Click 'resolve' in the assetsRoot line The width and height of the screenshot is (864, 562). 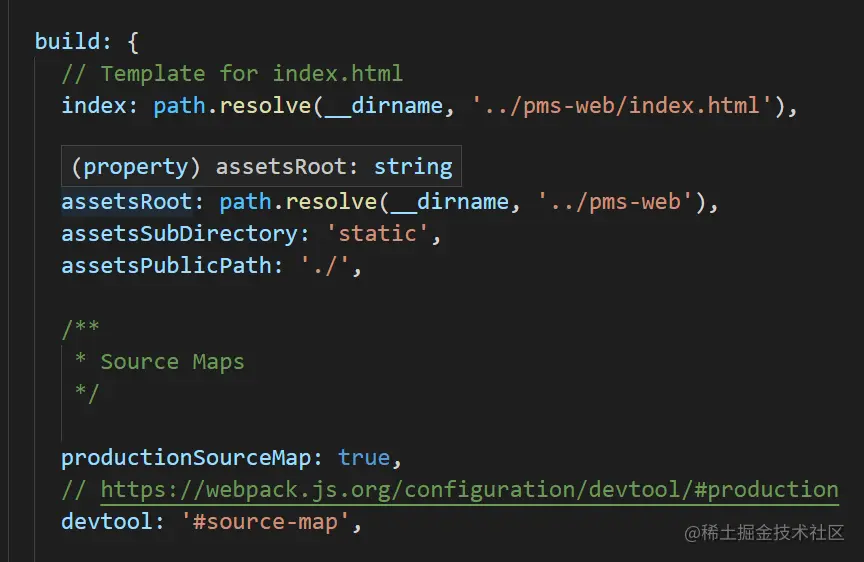click(331, 202)
